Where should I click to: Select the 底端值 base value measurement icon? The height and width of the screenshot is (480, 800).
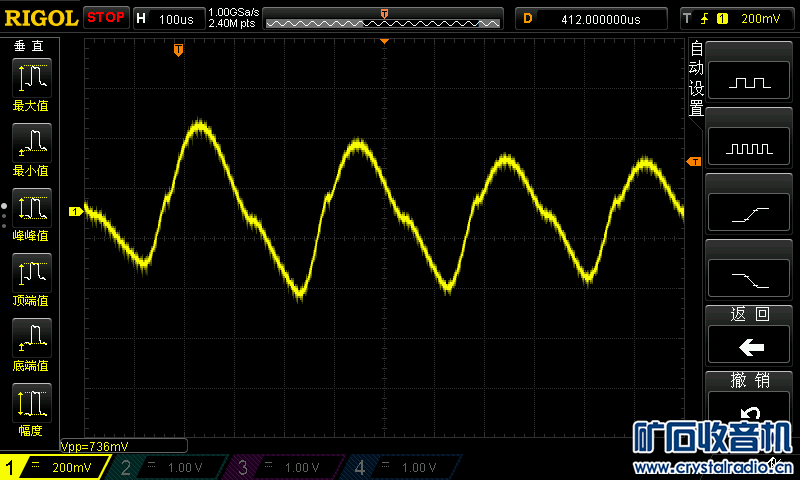click(32, 338)
